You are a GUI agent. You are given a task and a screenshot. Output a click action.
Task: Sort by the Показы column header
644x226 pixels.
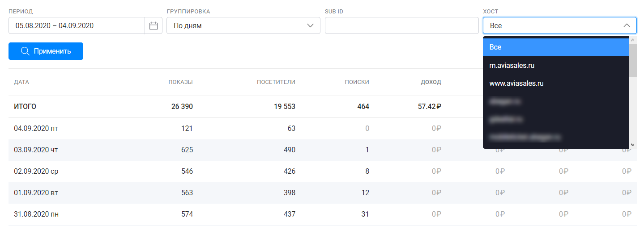(180, 82)
